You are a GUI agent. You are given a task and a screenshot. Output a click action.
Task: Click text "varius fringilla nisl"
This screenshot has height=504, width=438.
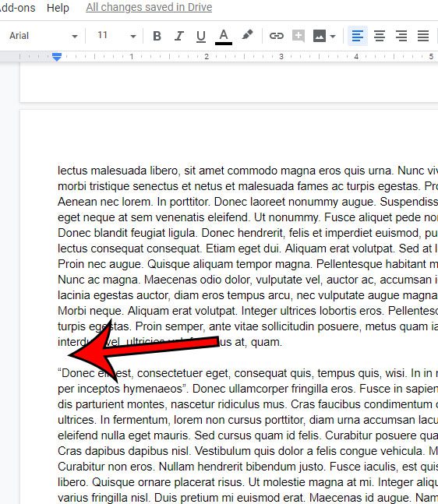(x=103, y=498)
